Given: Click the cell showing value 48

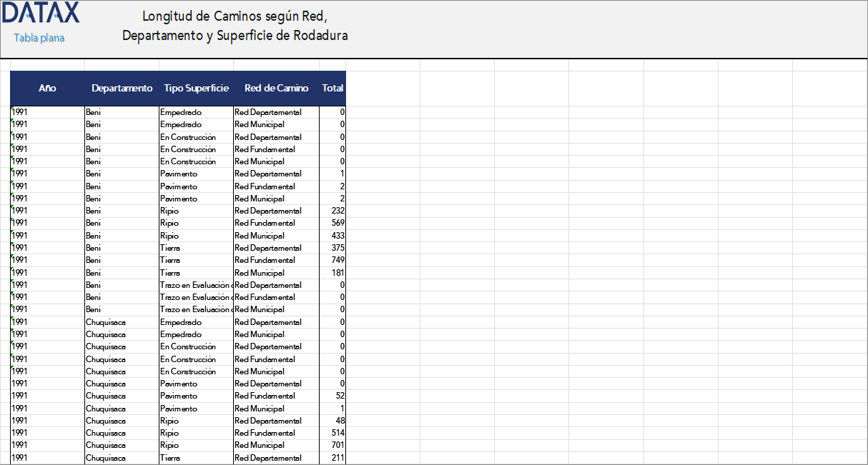Looking at the screenshot, I should point(332,421).
